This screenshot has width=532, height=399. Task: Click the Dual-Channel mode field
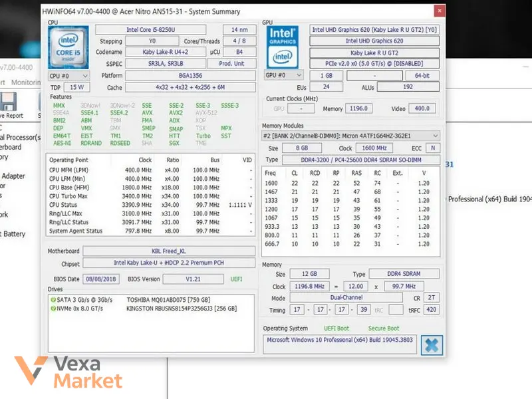346,297
